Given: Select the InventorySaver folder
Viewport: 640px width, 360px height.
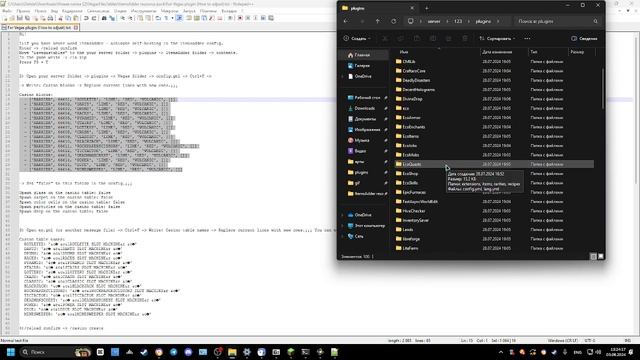Looking at the screenshot, I should coord(412,220).
